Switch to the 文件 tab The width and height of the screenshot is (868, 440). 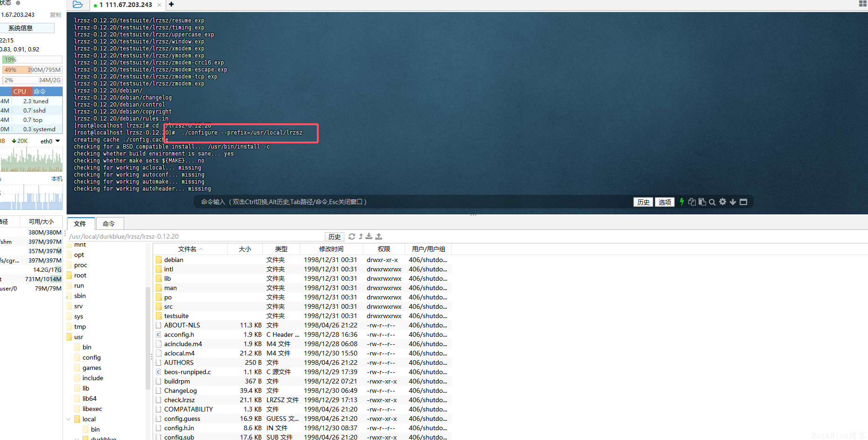[80, 224]
